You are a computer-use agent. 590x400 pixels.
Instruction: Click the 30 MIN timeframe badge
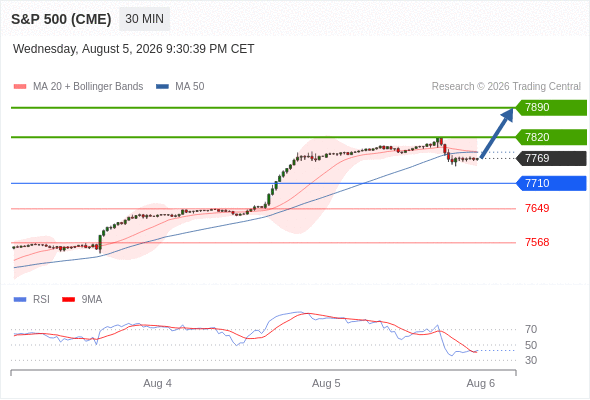(144, 19)
